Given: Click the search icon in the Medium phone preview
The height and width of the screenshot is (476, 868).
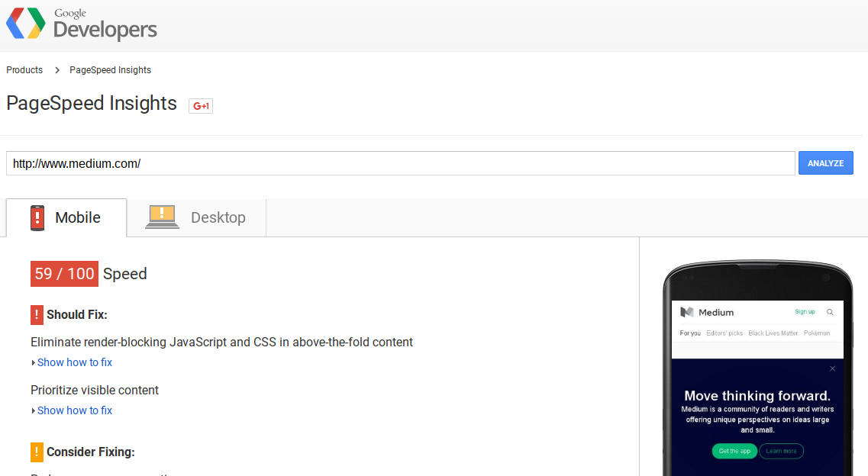Looking at the screenshot, I should [x=830, y=312].
